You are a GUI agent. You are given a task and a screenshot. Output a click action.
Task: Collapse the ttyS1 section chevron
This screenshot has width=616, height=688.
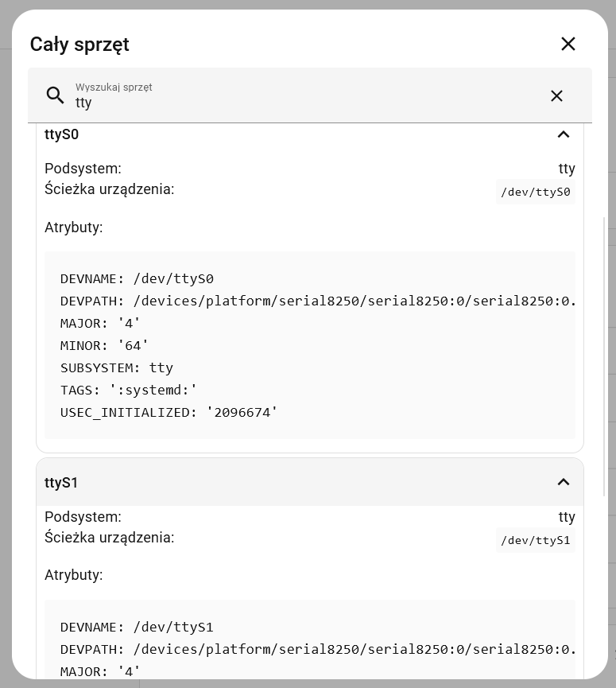[564, 482]
